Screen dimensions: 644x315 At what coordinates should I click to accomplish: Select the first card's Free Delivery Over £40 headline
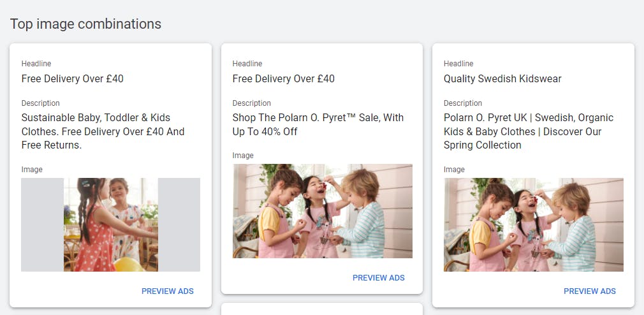coord(72,78)
